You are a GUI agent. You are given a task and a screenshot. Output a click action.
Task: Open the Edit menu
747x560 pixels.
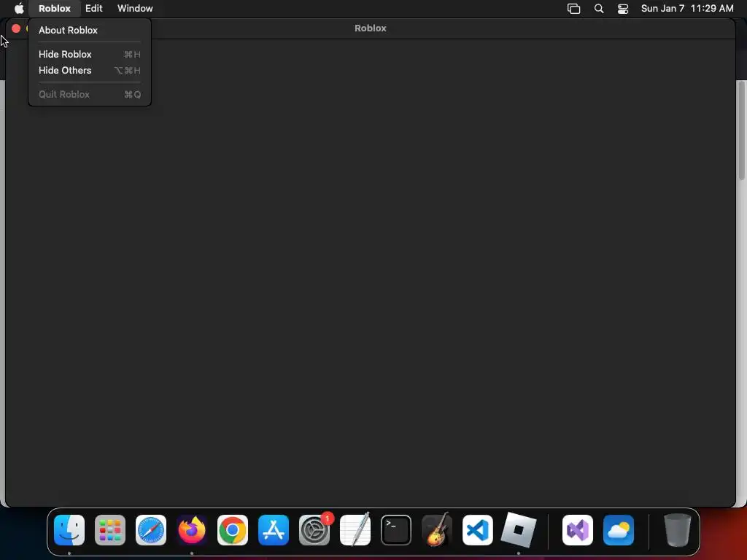tap(94, 8)
